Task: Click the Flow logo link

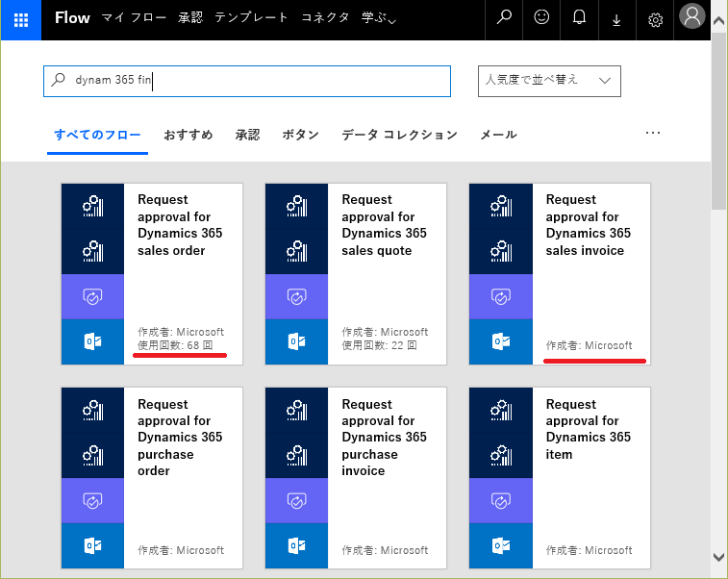Action: coord(72,17)
